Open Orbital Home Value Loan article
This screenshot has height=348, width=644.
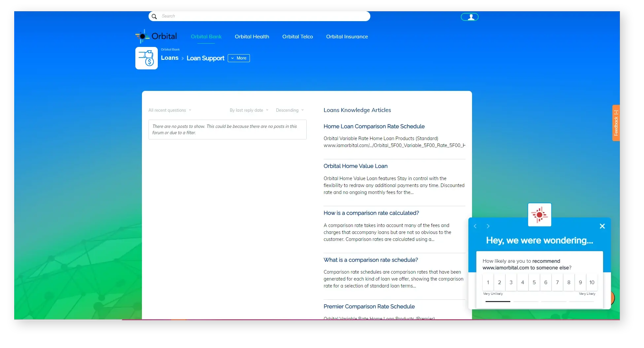pyautogui.click(x=356, y=166)
